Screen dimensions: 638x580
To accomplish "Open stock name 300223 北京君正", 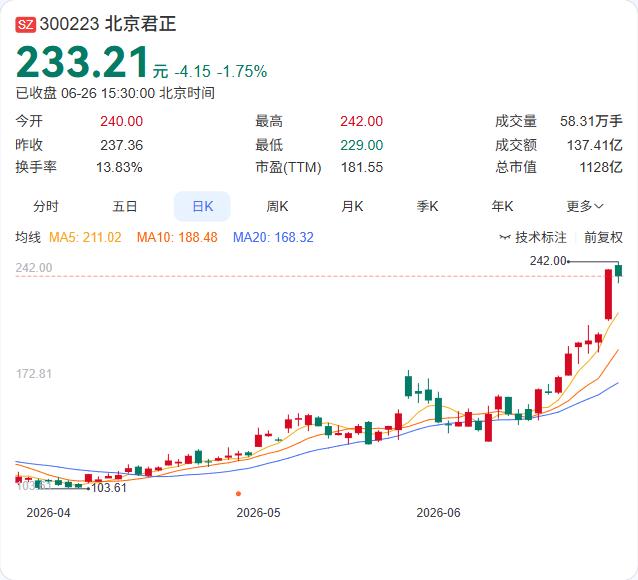I will (108, 24).
